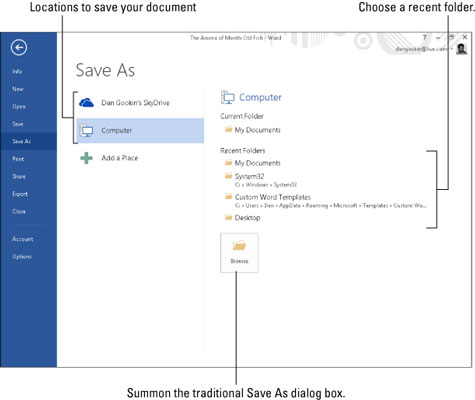Click the large Computer heading icon
475x400 pixels.
click(228, 97)
